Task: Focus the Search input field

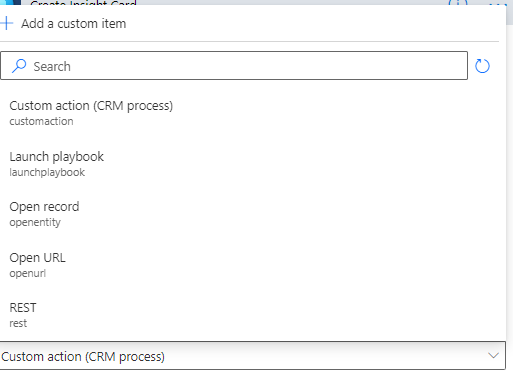Action: [234, 66]
